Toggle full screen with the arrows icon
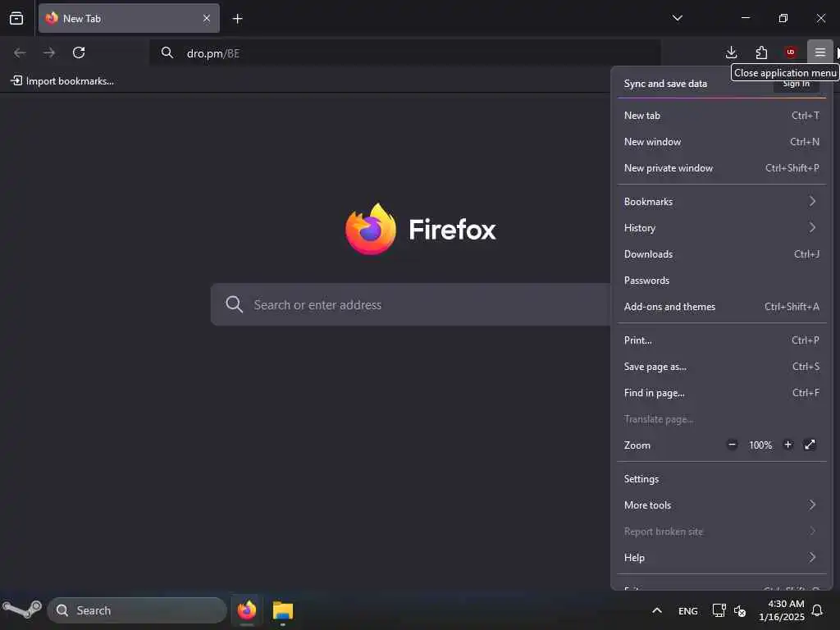840x630 pixels. coord(810,445)
